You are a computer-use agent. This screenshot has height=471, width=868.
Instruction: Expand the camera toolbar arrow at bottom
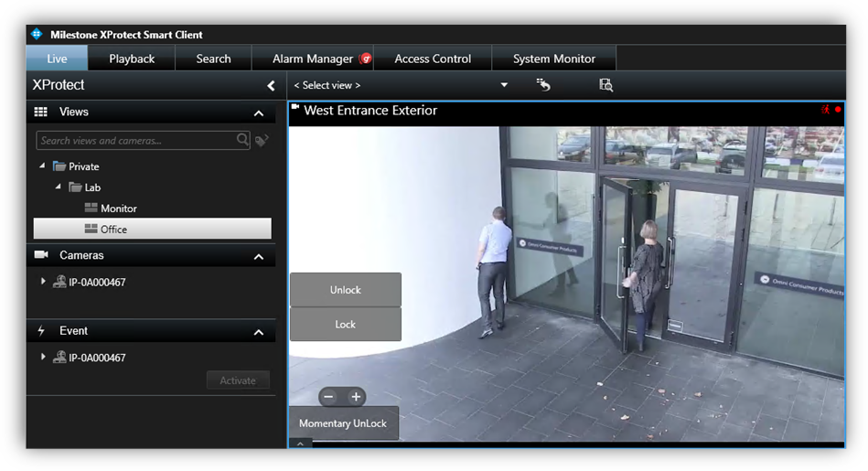click(x=300, y=444)
